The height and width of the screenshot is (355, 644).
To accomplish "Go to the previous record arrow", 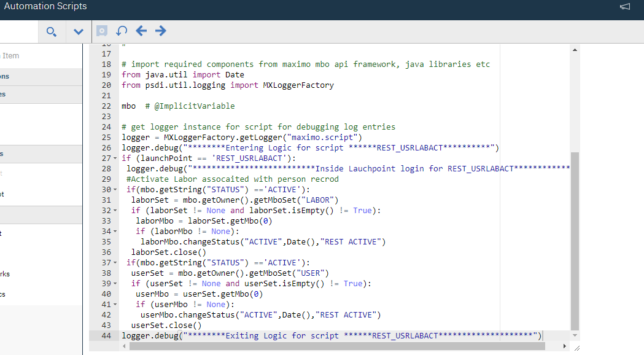I will 141,31.
